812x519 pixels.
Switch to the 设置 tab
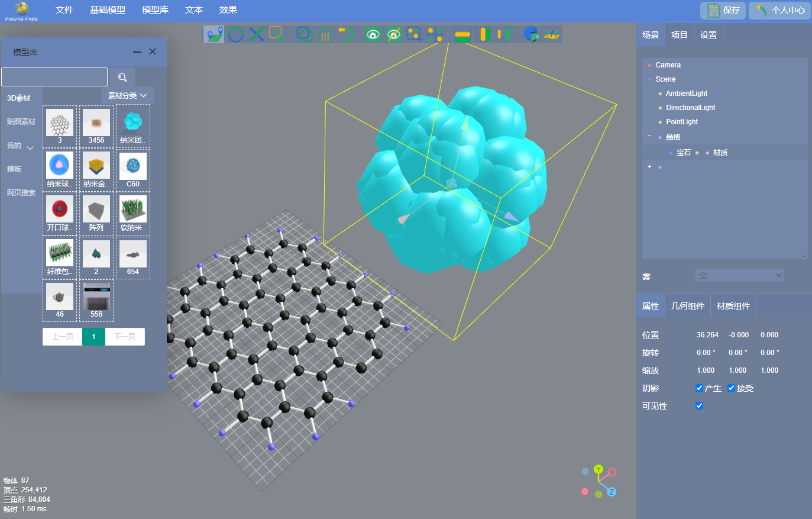709,35
